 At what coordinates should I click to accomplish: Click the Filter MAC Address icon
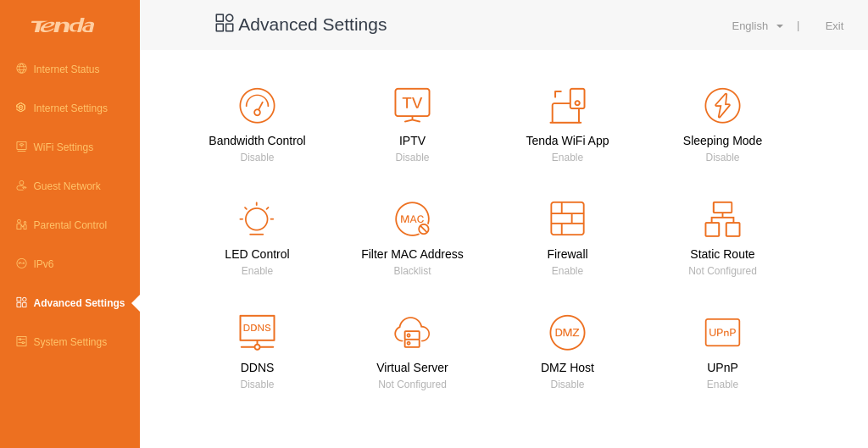click(412, 219)
